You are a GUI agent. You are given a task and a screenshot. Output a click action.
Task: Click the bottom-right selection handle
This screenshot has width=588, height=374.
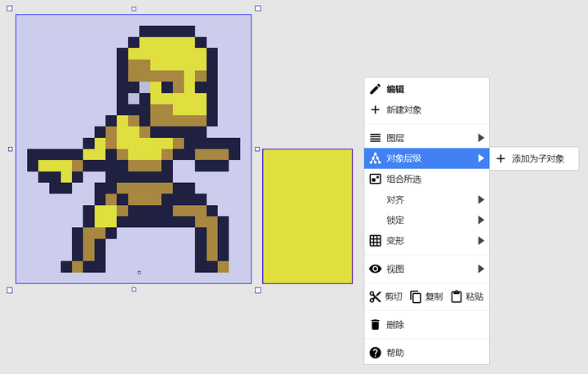[258, 291]
